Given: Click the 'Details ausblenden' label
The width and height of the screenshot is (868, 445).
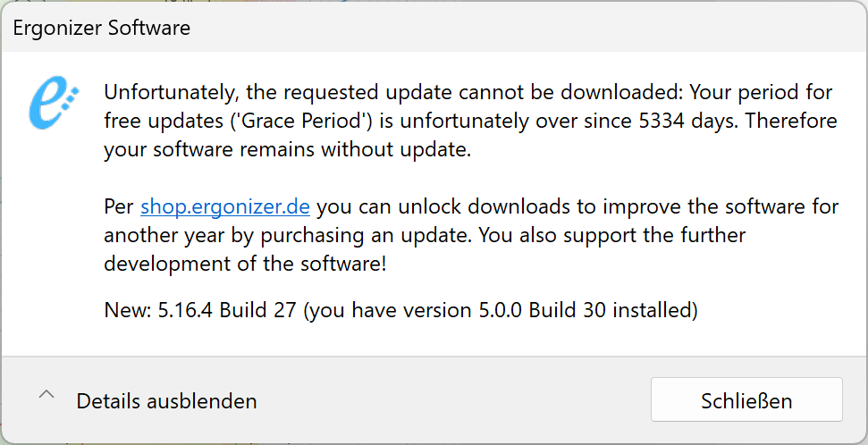Looking at the screenshot, I should (166, 401).
